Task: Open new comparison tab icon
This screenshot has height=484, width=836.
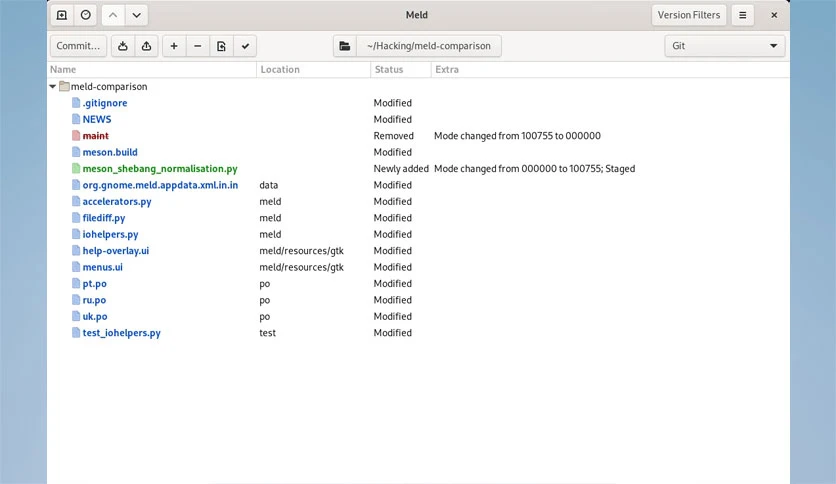Action: click(x=62, y=15)
